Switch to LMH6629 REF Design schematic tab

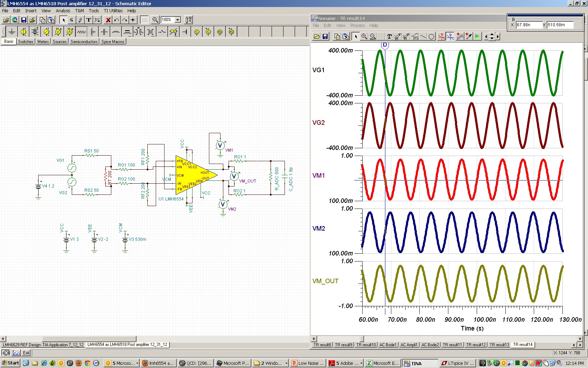(43, 345)
